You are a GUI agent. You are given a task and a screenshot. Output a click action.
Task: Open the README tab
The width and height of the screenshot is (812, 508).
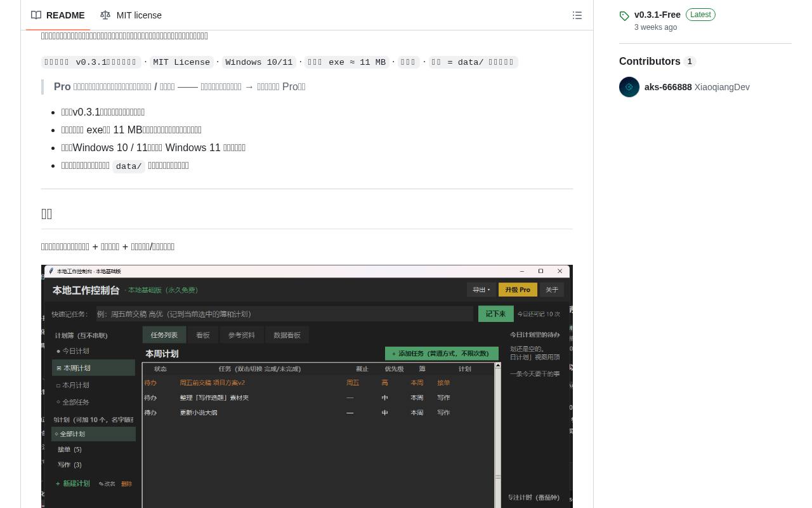pos(58,15)
